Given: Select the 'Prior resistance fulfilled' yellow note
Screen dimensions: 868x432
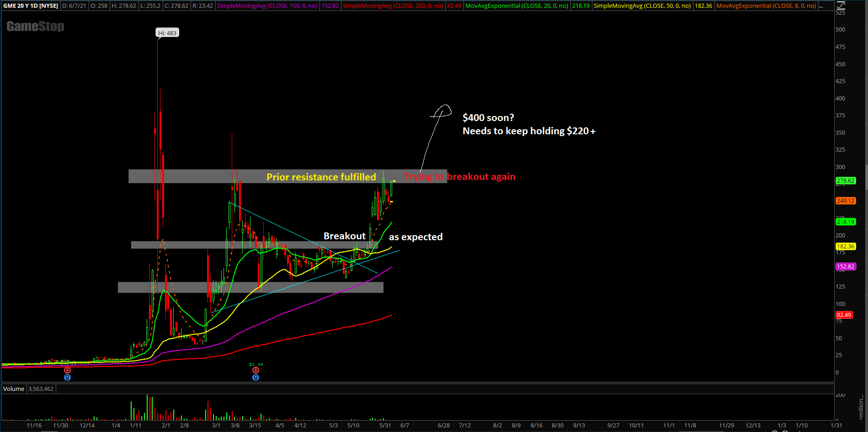Looking at the screenshot, I should click(x=321, y=177).
